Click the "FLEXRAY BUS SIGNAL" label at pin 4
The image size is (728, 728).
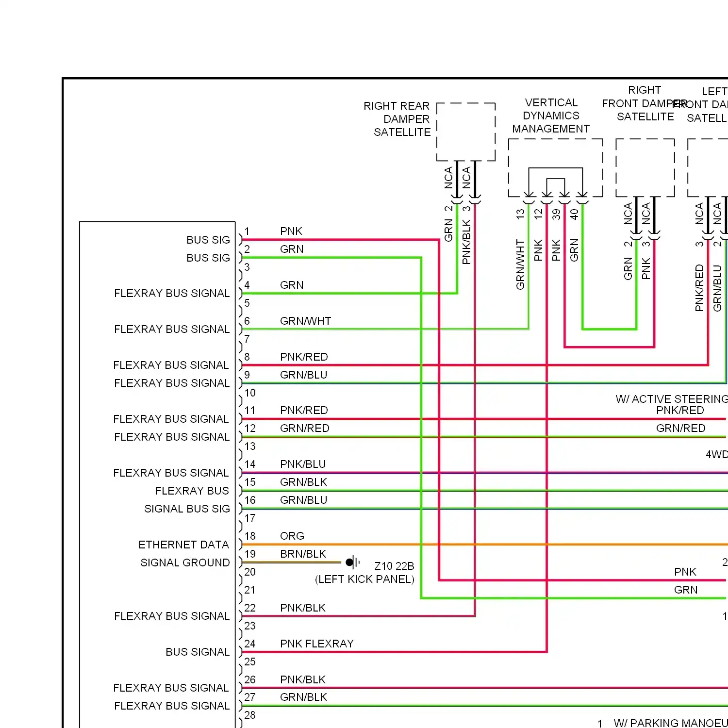pos(172,293)
